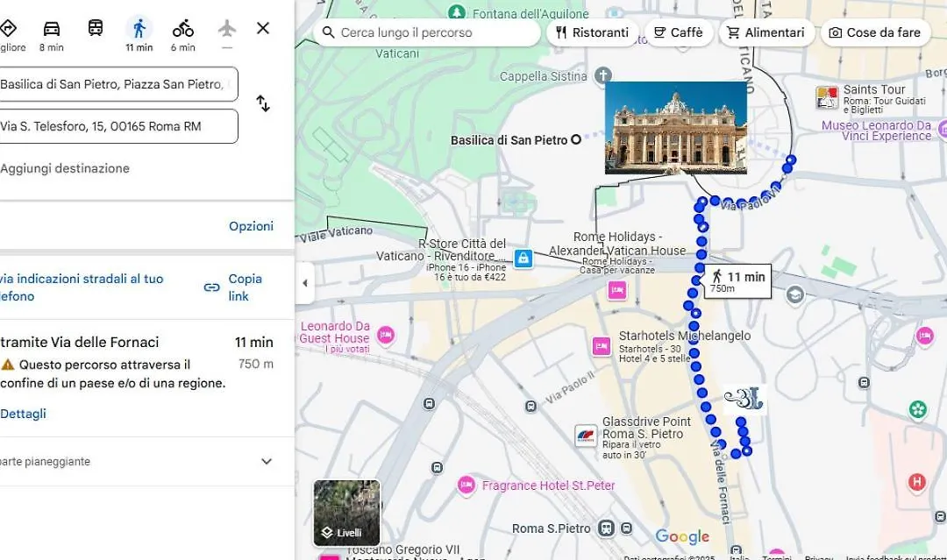Select the public transit travel mode
947x560 pixels.
(x=96, y=28)
